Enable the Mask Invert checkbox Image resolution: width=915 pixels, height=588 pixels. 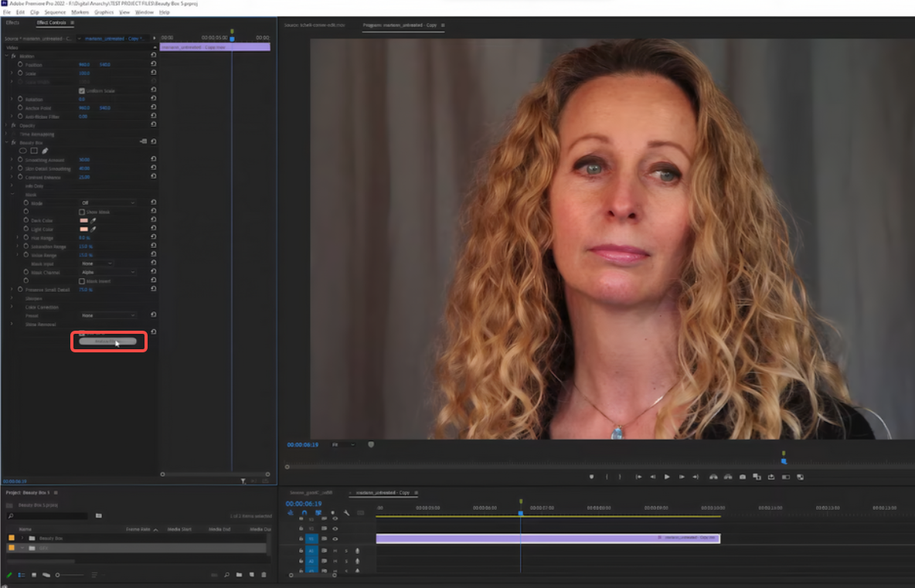(82, 281)
